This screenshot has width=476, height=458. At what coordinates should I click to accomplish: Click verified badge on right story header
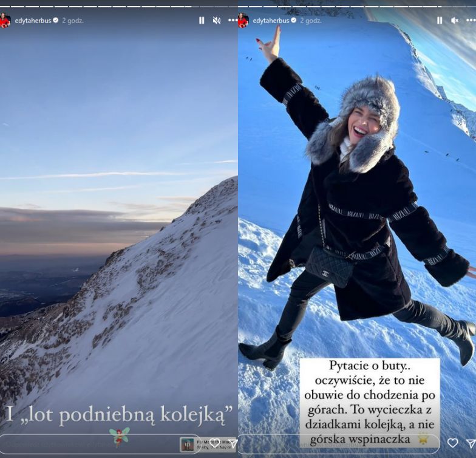pos(294,21)
